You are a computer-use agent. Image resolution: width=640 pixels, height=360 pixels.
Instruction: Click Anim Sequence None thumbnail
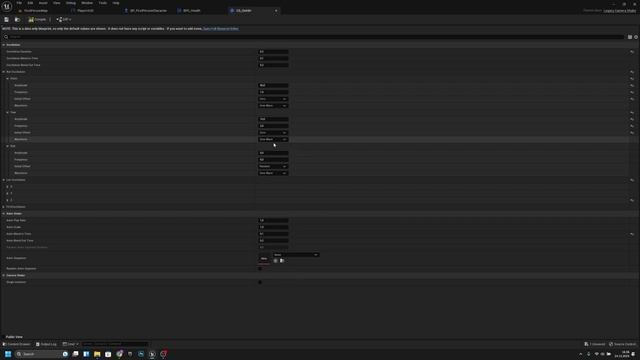[x=264, y=259]
